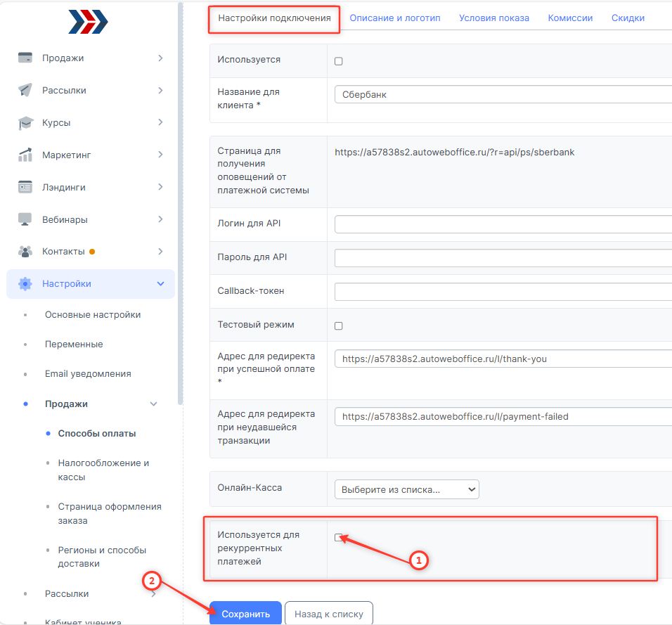Click the Логин для API input field
Image resolution: width=672 pixels, height=625 pixels.
point(503,224)
